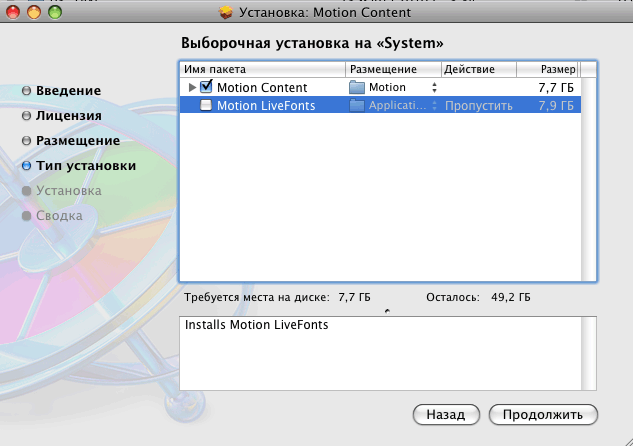This screenshot has height=446, width=633.
Task: Check the Motion LiveFonts checkbox
Action: pyautogui.click(x=206, y=105)
